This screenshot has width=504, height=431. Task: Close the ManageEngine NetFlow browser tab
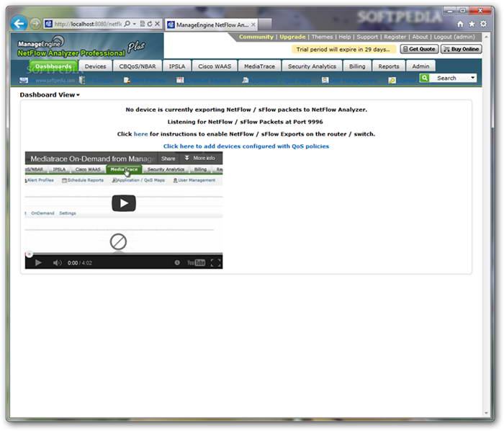coord(253,25)
